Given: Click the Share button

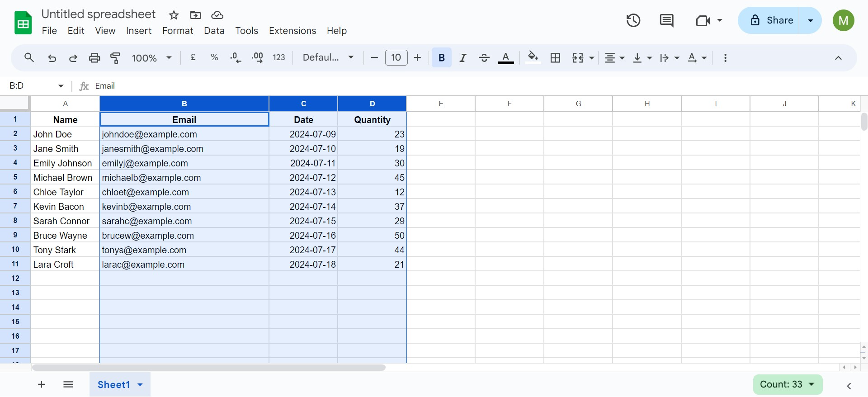Looking at the screenshot, I should tap(771, 20).
